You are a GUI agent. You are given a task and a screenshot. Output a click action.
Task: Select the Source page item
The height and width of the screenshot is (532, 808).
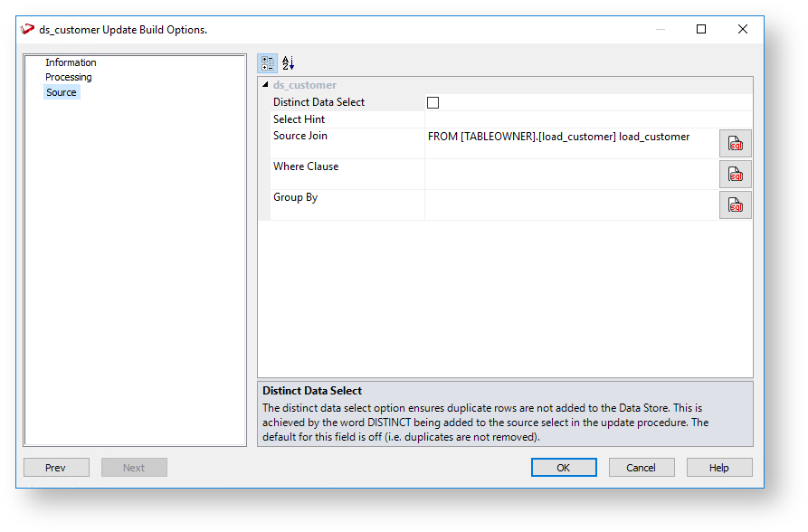tap(62, 92)
